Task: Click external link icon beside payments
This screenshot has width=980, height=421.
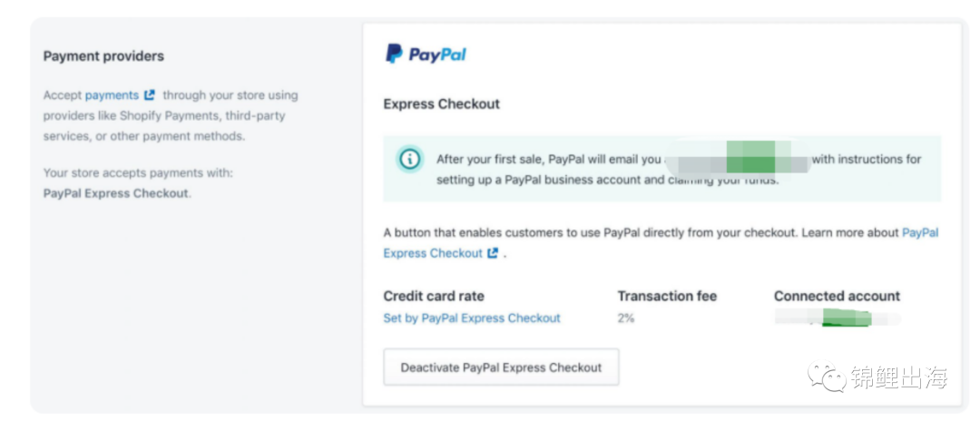Action: tap(150, 95)
